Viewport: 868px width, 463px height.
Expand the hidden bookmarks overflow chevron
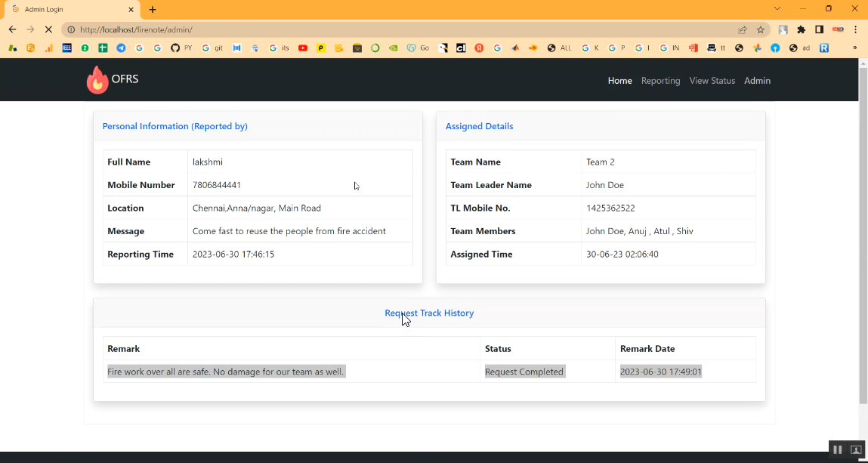pos(855,48)
